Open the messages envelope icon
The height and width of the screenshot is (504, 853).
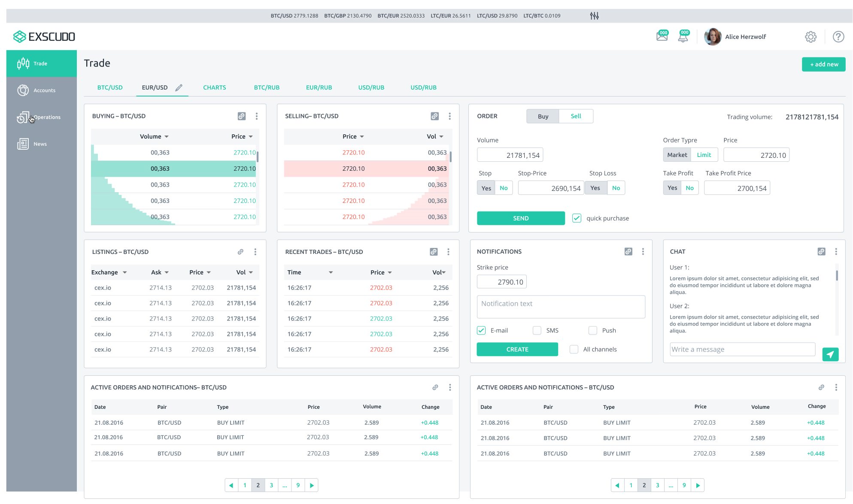tap(662, 36)
